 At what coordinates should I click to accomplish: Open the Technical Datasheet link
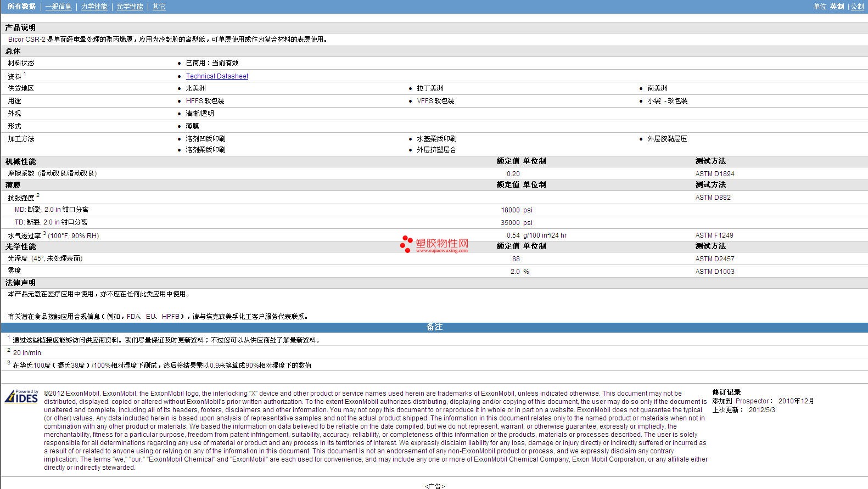point(217,76)
